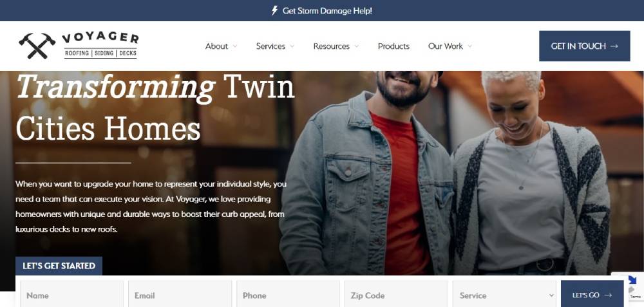Viewport: 644px width, 307px height.
Task: Click the arrow in Get In Touch button
Action: [614, 46]
